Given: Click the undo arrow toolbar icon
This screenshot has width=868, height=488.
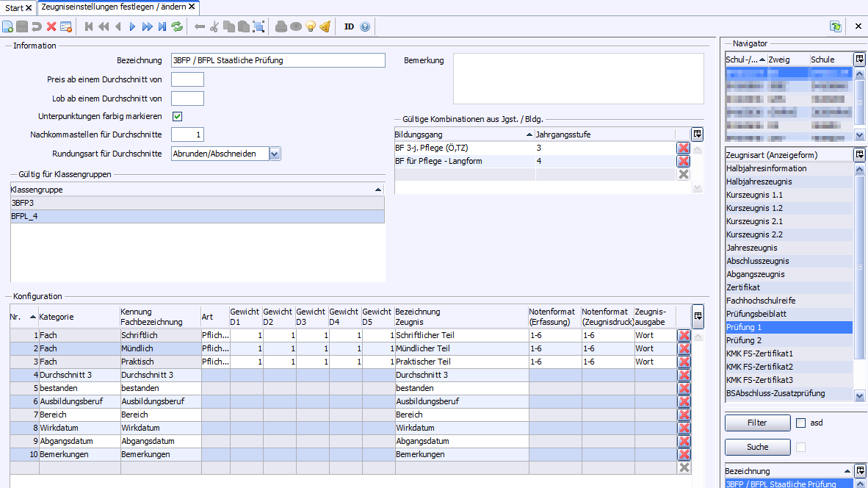Looking at the screenshot, I should point(37,26).
